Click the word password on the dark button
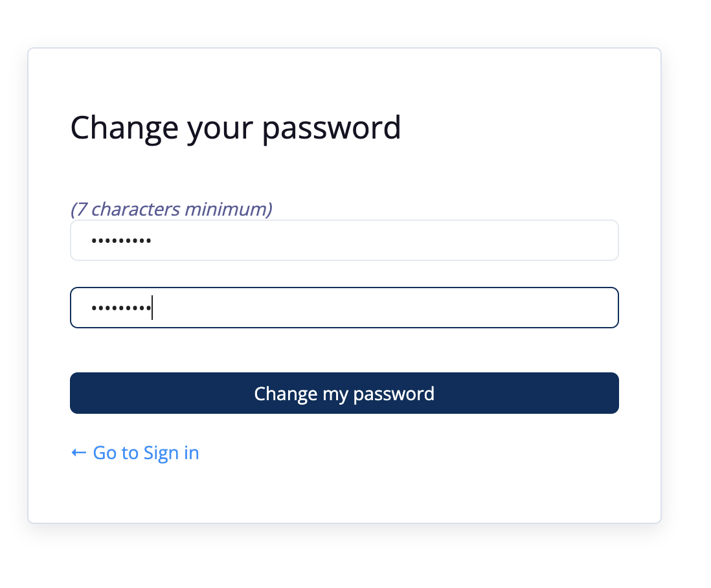 [394, 394]
